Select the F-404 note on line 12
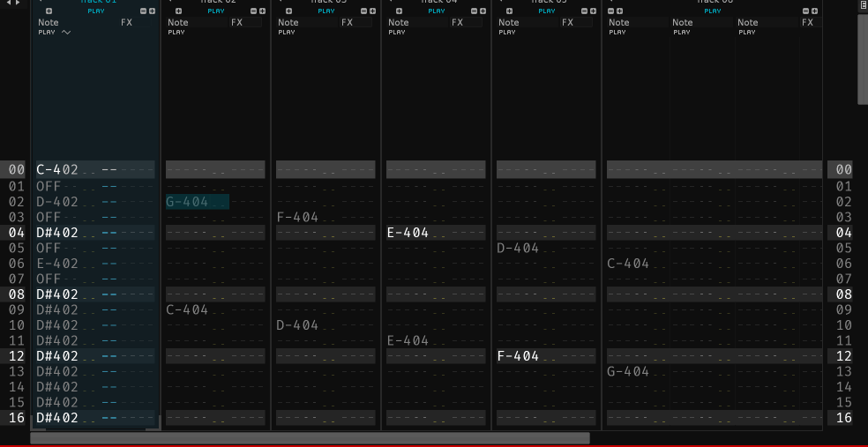Screen dimensions: 868x447 [518, 356]
